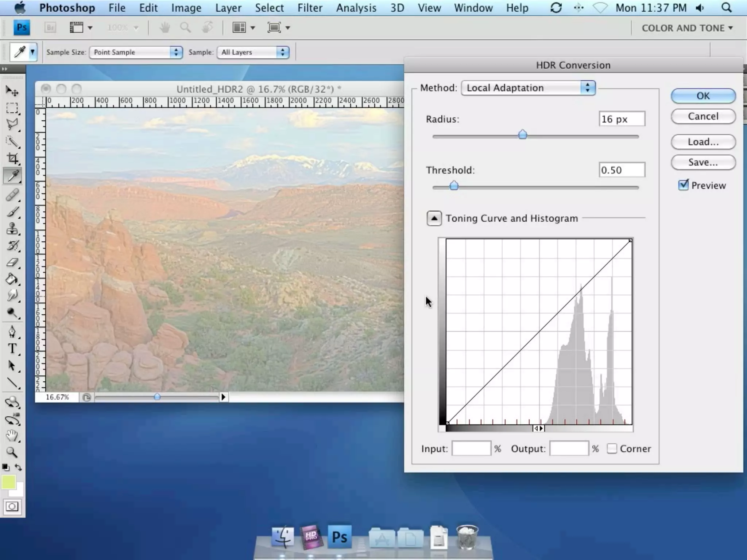Toggle Quick Mask mode icon

pos(12,506)
